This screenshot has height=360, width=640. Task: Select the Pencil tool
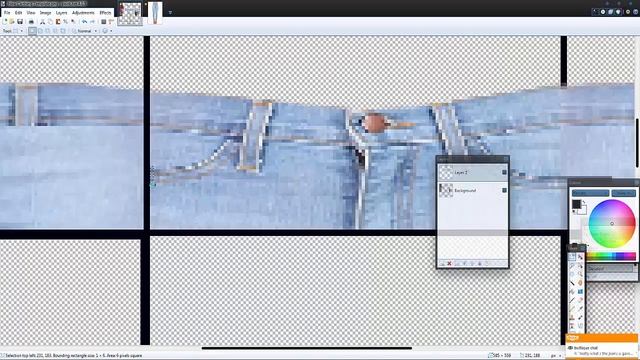point(572,309)
